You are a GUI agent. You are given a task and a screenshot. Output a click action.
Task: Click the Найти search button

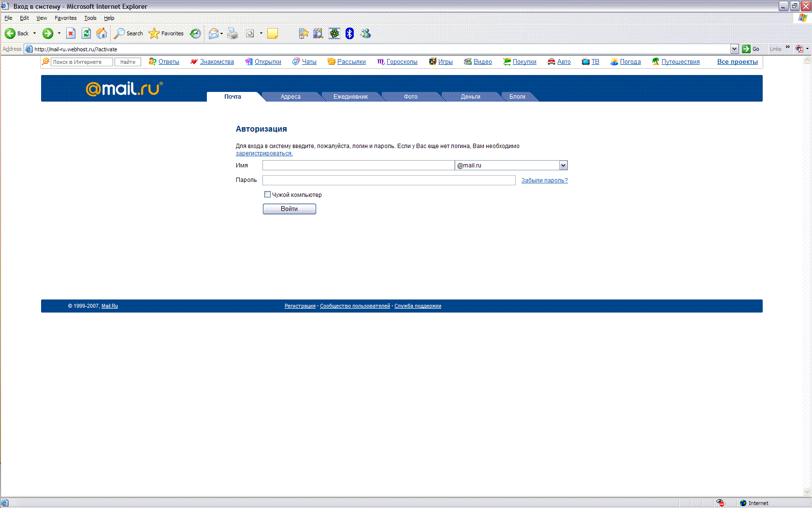[x=128, y=62]
